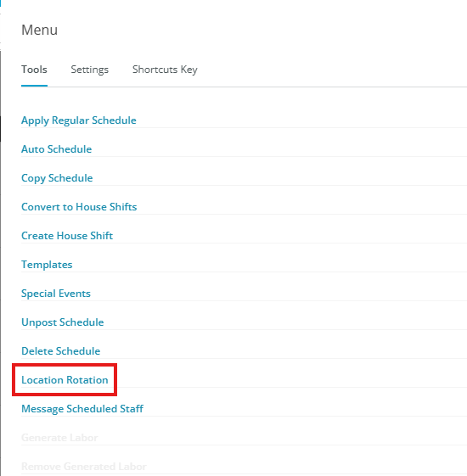Open the Templates tool
This screenshot has height=476, width=467.
click(x=47, y=265)
